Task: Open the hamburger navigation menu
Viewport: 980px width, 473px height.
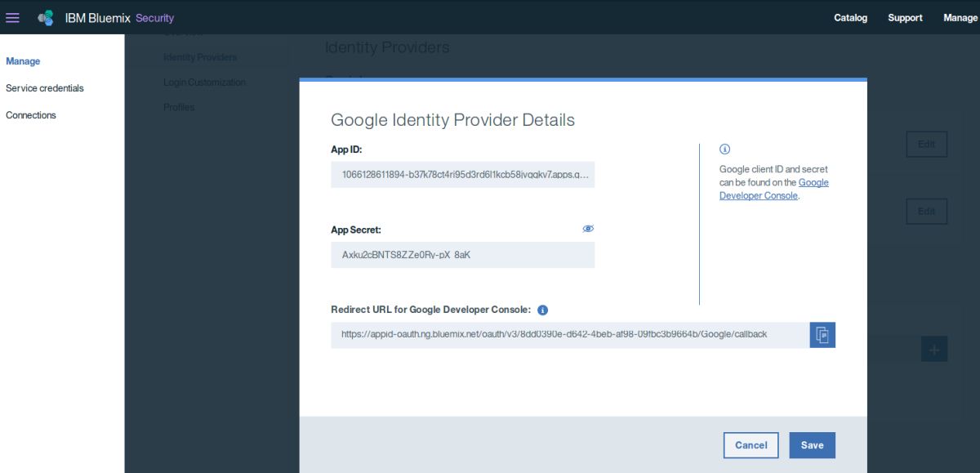Action: click(12, 17)
